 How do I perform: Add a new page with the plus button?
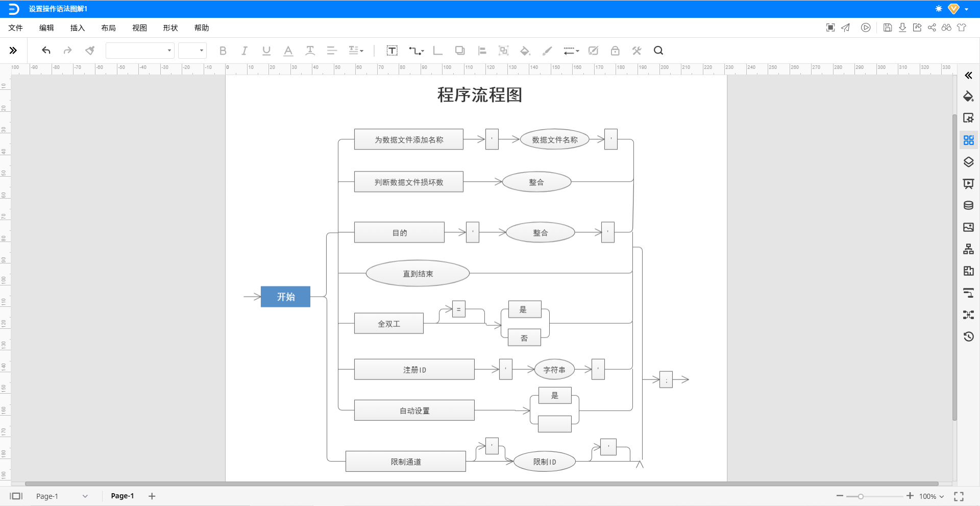152,496
